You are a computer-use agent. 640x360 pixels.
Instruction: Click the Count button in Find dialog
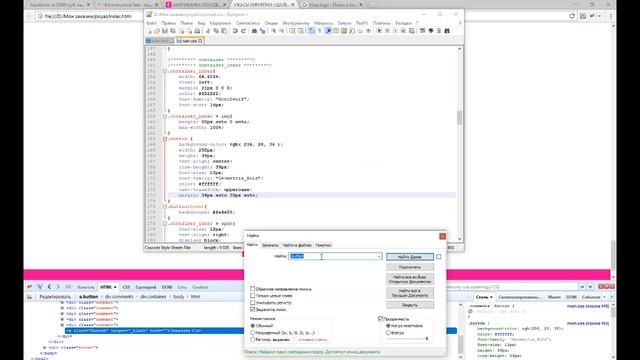click(x=410, y=267)
